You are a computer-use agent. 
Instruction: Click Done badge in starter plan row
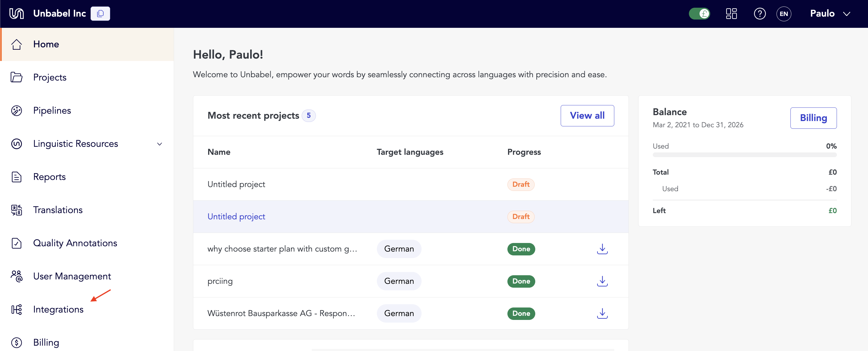pyautogui.click(x=521, y=249)
